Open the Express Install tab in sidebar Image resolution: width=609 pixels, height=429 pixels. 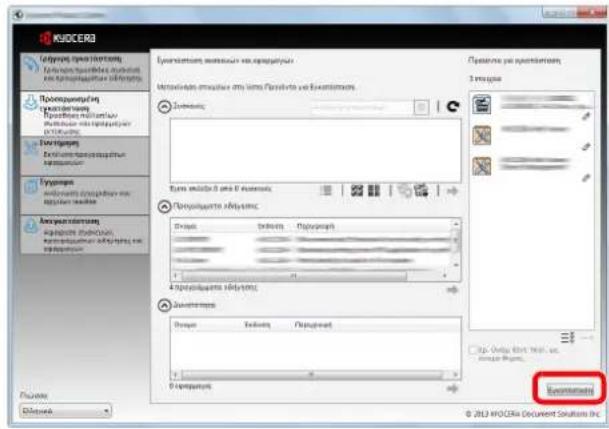(x=85, y=71)
